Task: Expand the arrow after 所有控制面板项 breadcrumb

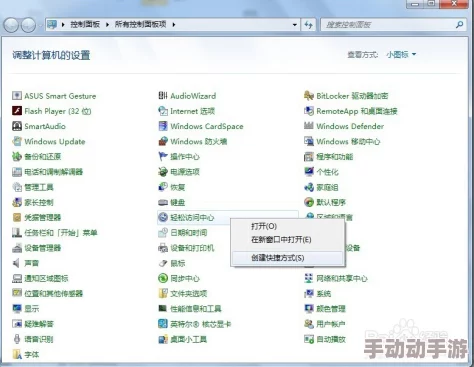Action: coord(174,24)
